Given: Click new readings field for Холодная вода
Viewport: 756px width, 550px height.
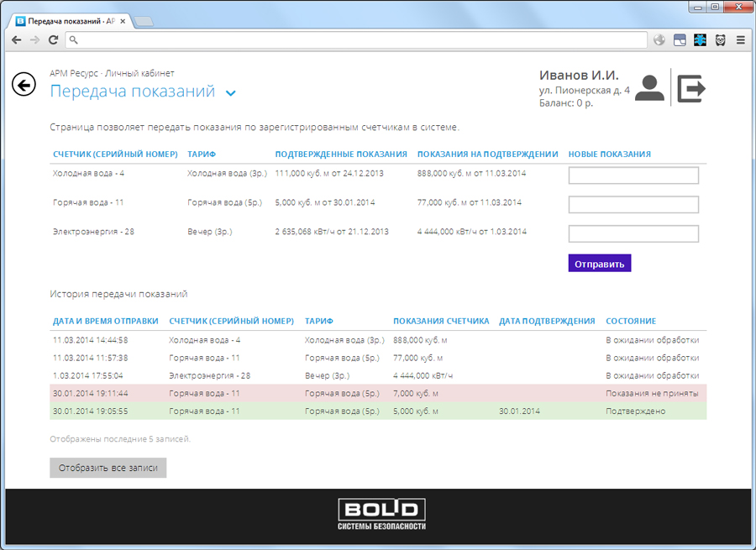Looking at the screenshot, I should pyautogui.click(x=633, y=175).
